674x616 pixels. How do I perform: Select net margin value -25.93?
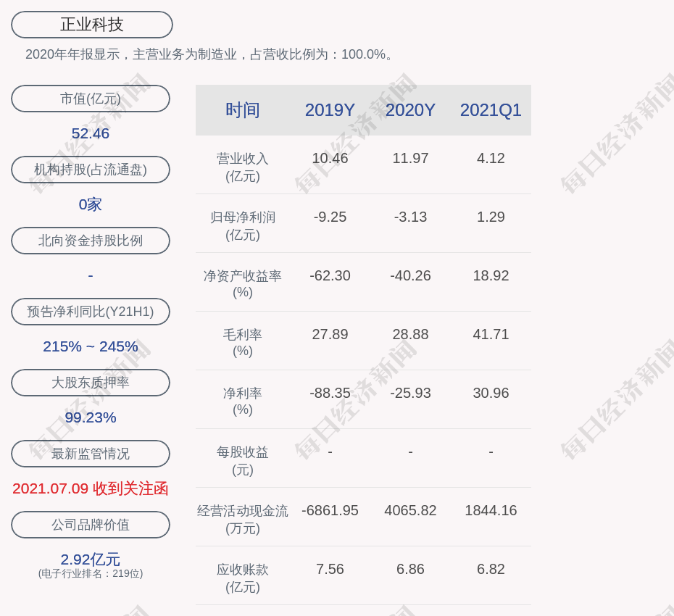(x=410, y=393)
